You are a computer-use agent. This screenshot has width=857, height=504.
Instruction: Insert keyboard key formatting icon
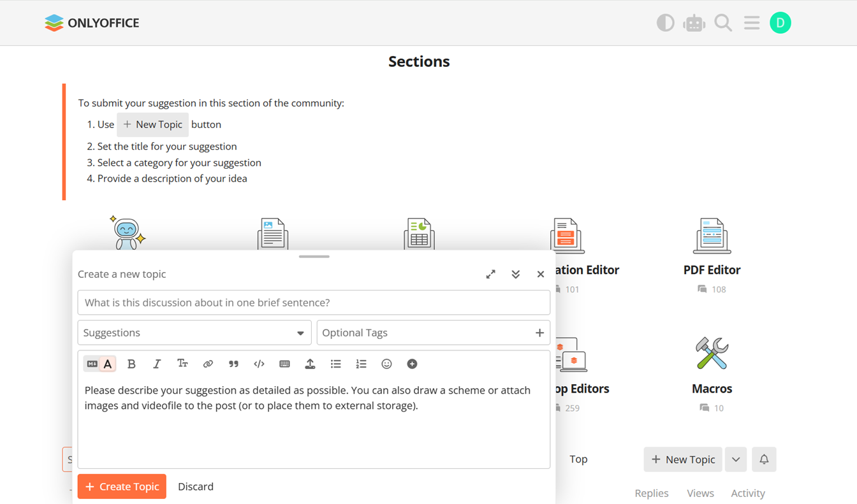[284, 364]
